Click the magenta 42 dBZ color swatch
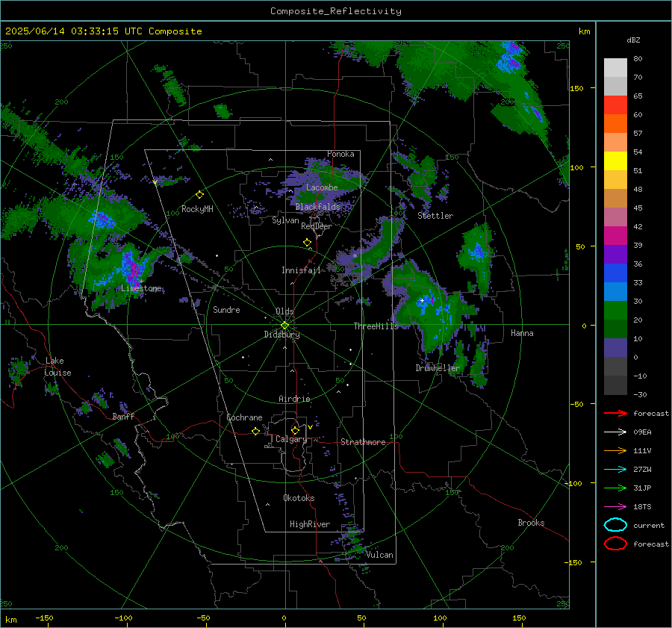The height and width of the screenshot is (628, 672). click(615, 236)
